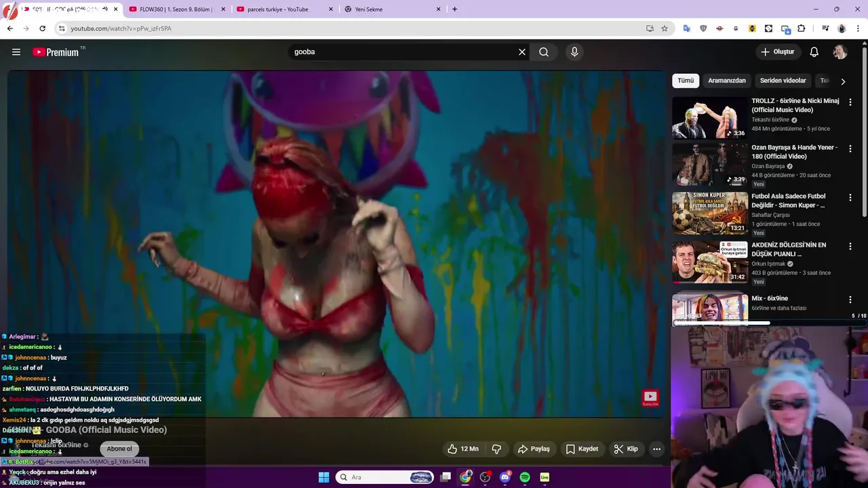868x488 pixels.
Task: Show more filter chips arrow
Action: (843, 81)
